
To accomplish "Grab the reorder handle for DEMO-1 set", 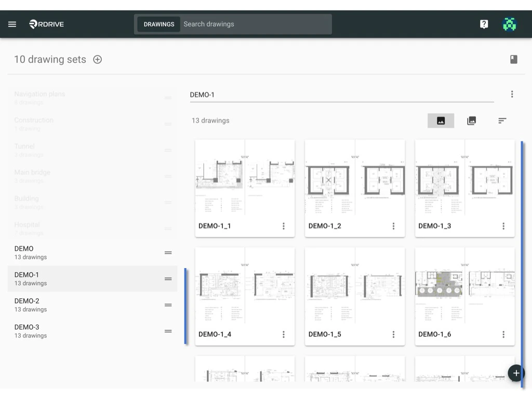I will (x=168, y=279).
